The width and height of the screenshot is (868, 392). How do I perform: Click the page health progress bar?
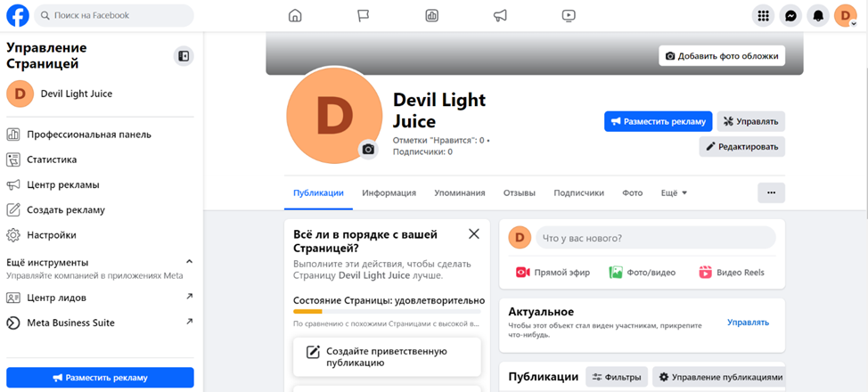[x=387, y=312]
